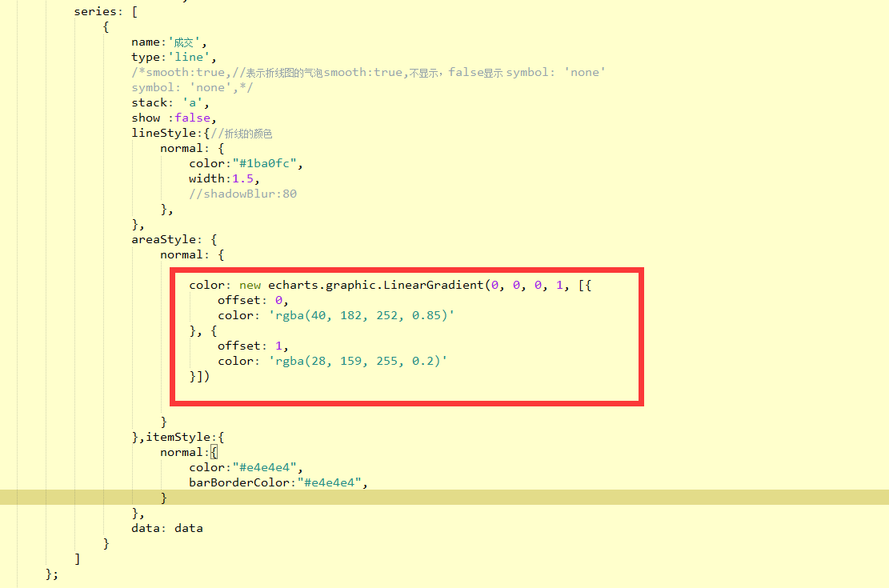
Task: Click the final }; line
Action: pyautogui.click(x=51, y=574)
